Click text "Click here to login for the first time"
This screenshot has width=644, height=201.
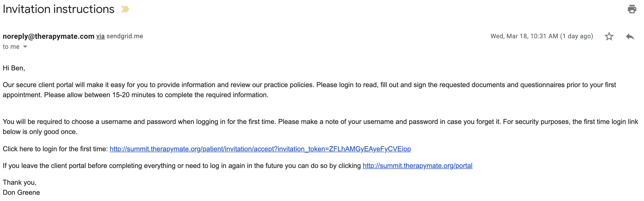coord(55,149)
